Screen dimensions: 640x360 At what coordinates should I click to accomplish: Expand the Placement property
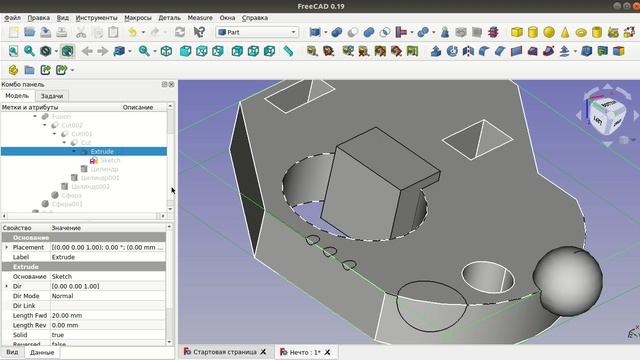(6, 247)
